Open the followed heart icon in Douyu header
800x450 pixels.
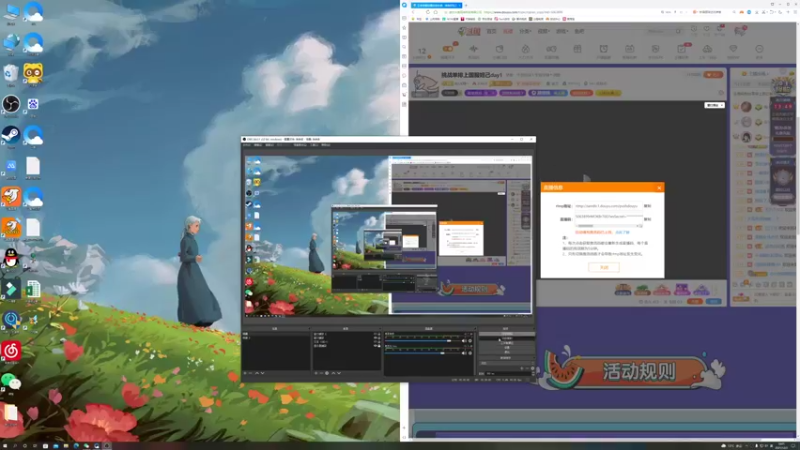[x=707, y=30]
